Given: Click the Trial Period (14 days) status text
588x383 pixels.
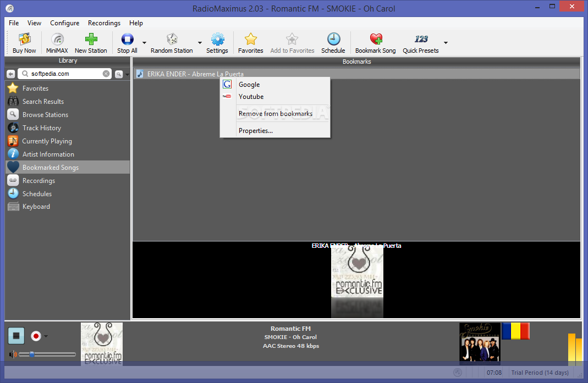Looking at the screenshot, I should coord(540,373).
